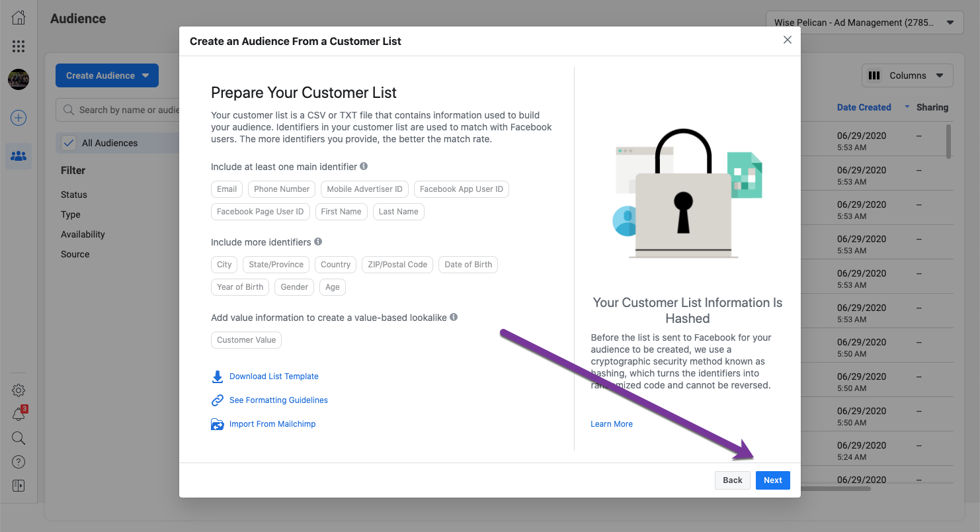Open the Columns dropdown
Screen dimensions: 980x532
(907, 75)
